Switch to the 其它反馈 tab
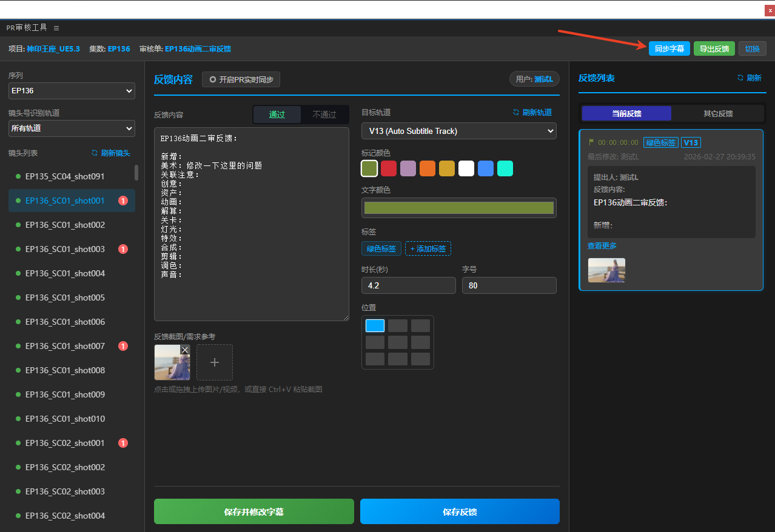The width and height of the screenshot is (775, 532). 718,113
